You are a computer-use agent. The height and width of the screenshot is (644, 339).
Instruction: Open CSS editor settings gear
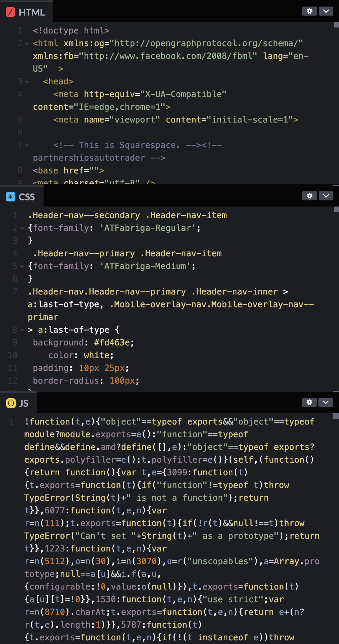point(310,196)
